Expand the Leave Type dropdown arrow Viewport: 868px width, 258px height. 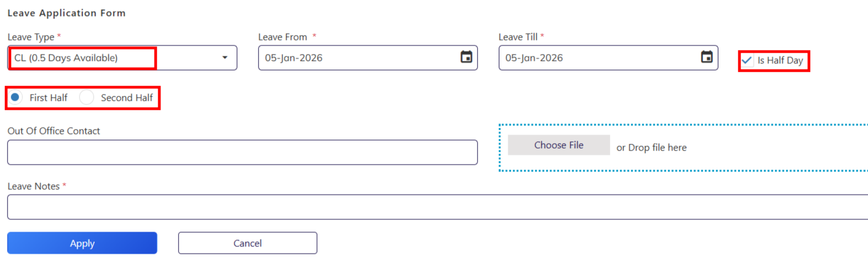coord(225,58)
